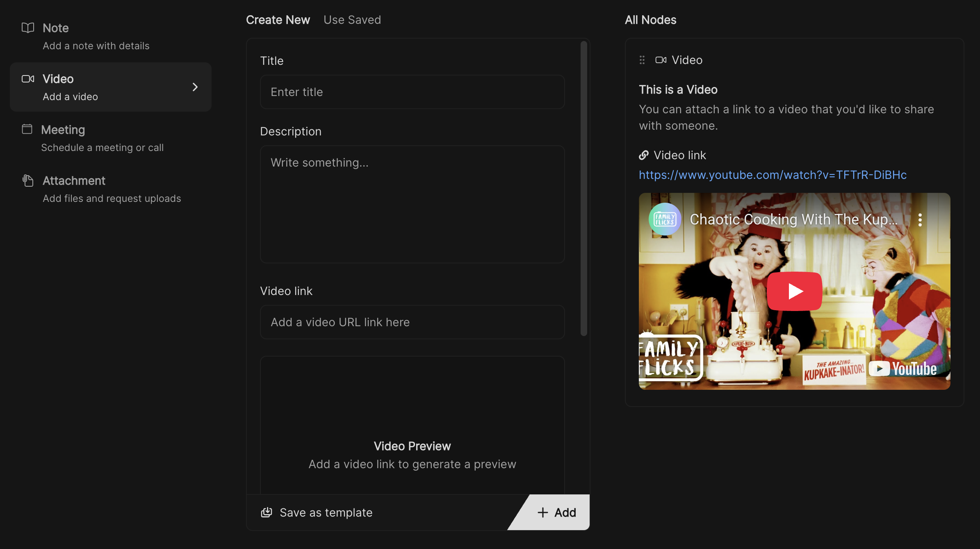Click the form's vertical scrollbar

point(584,189)
